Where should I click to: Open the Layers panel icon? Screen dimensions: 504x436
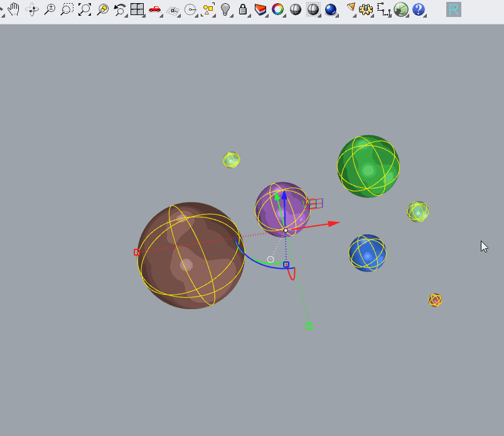point(260,9)
